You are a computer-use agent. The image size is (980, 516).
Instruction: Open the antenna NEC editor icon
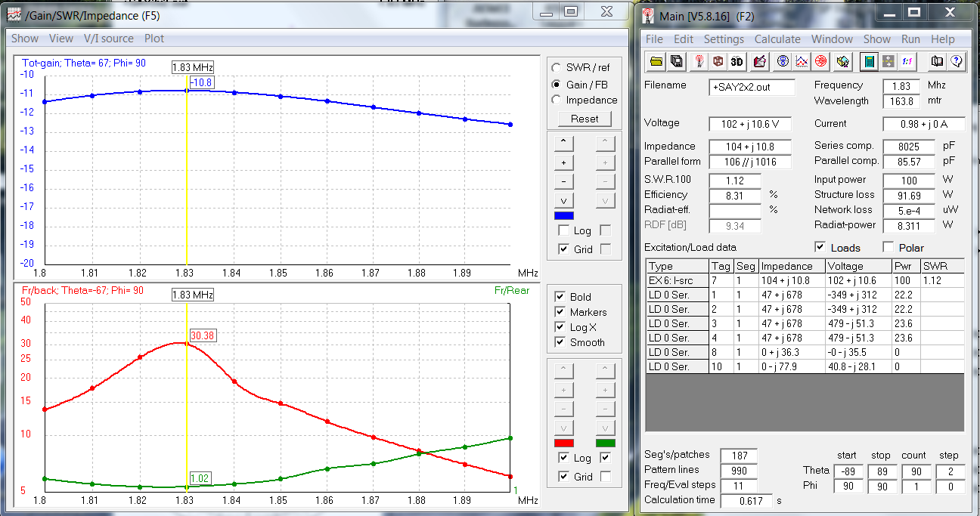click(x=699, y=61)
